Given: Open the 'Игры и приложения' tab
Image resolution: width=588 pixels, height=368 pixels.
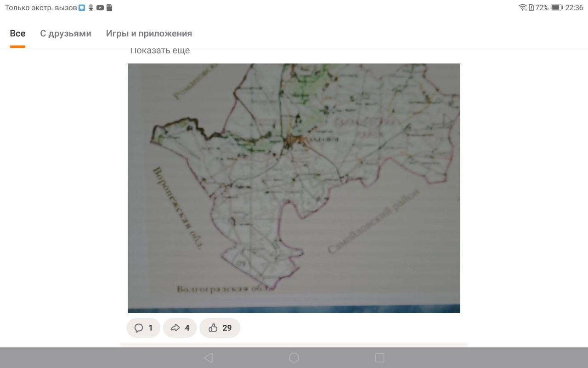Looking at the screenshot, I should pos(149,34).
